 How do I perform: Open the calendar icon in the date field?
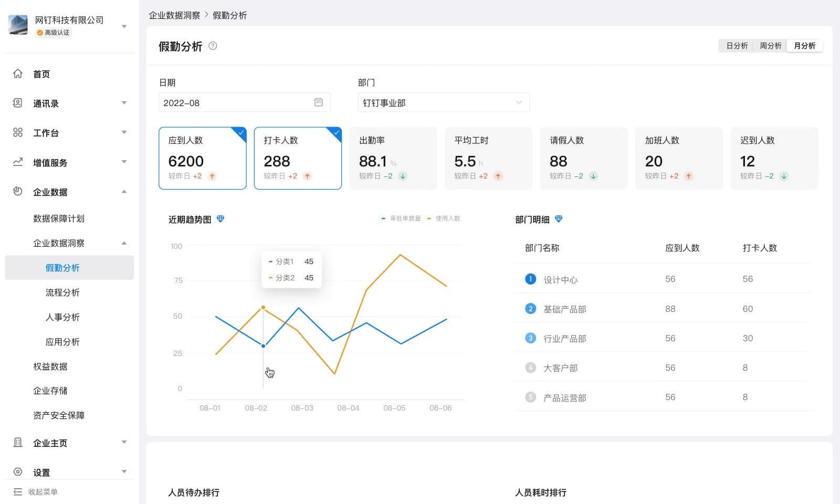pos(318,102)
